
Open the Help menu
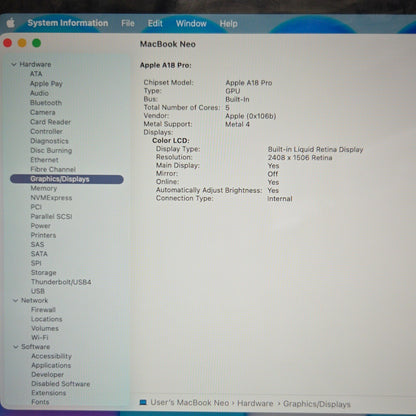[228, 23]
